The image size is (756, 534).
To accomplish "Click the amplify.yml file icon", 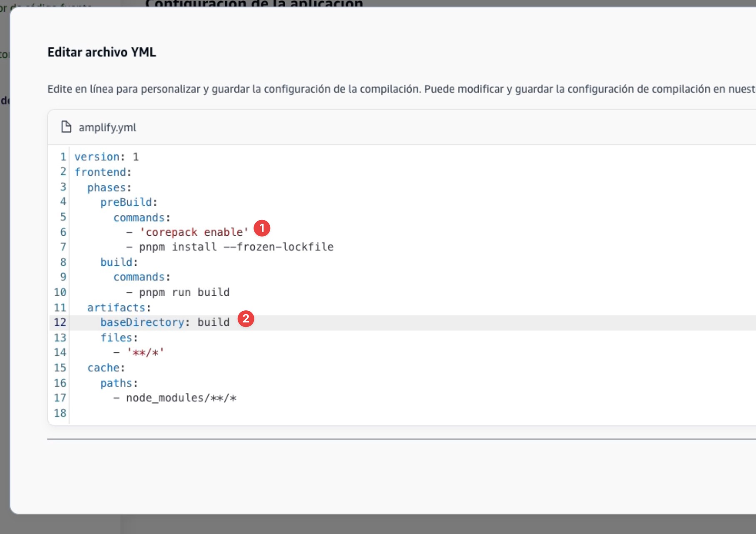I will point(66,127).
